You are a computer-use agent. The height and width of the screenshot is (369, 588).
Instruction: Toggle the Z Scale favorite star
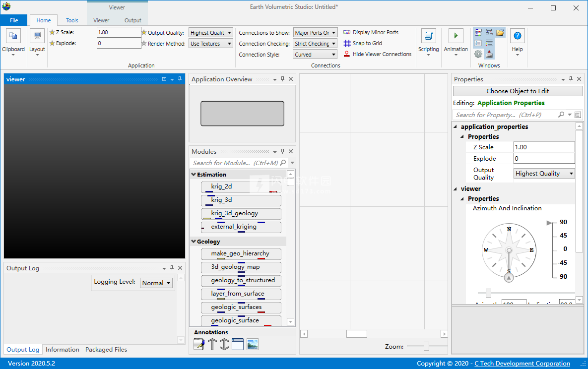click(52, 32)
